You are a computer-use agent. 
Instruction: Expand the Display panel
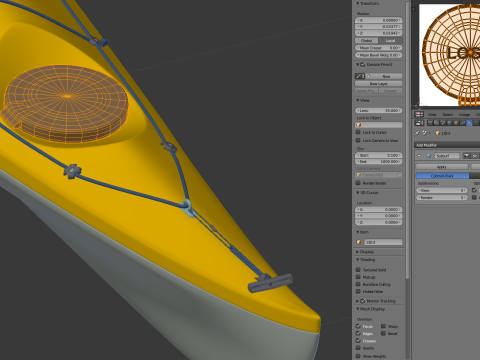(358, 252)
